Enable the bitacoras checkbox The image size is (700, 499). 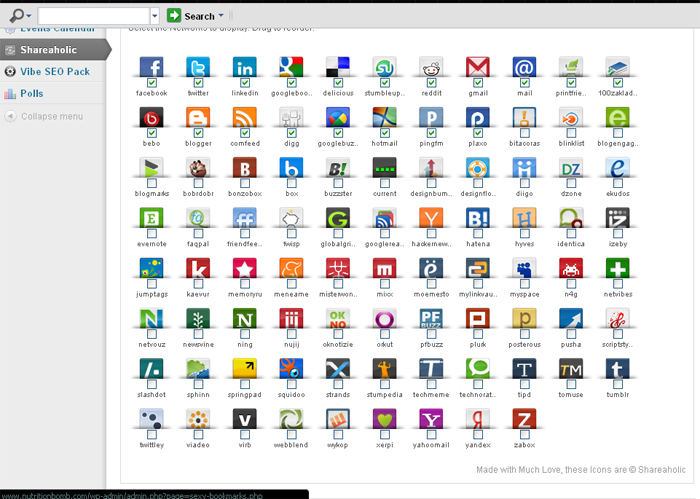point(525,133)
